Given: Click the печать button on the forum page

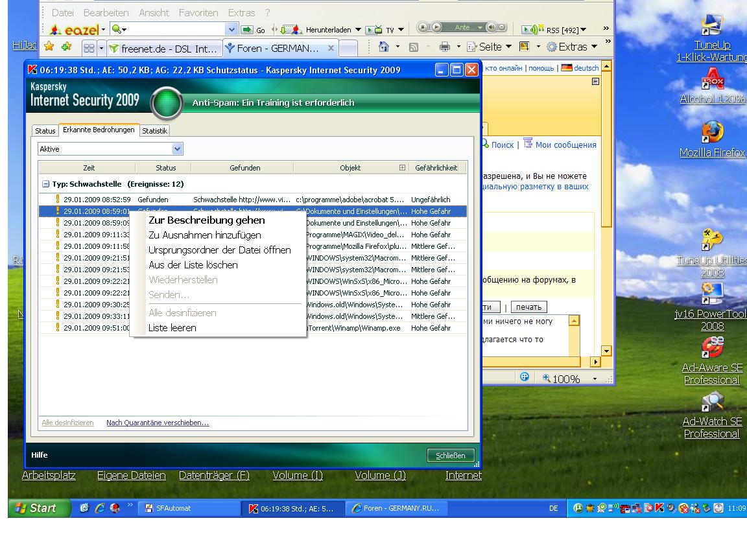Looking at the screenshot, I should click(529, 307).
